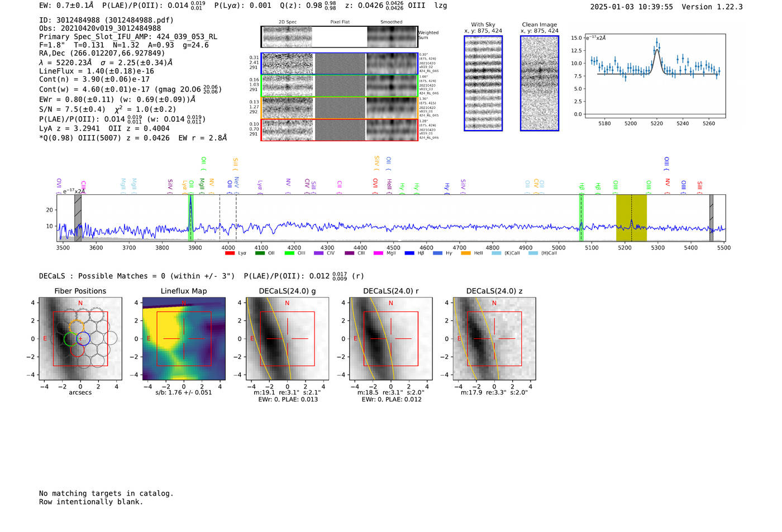This screenshot has width=782, height=532.
Task: Click the (H)CaII legend swatch
Action: point(533,253)
